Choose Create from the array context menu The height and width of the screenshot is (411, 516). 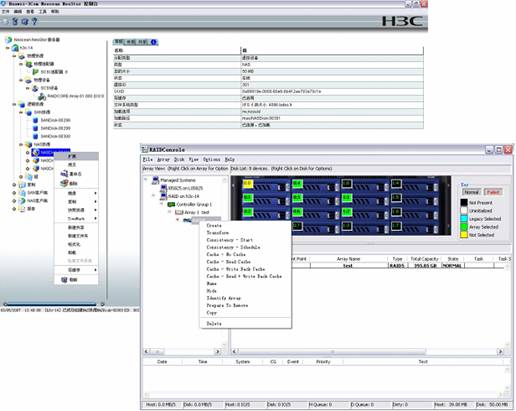click(245, 226)
